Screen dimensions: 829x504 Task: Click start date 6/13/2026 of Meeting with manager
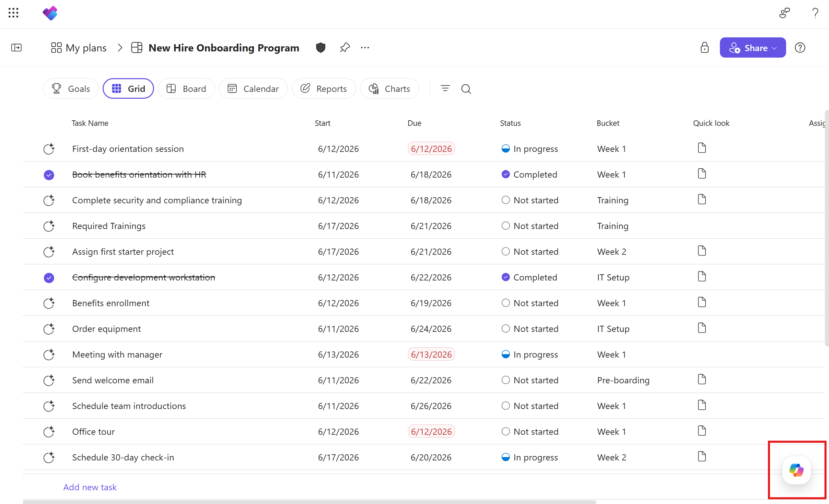click(x=338, y=355)
